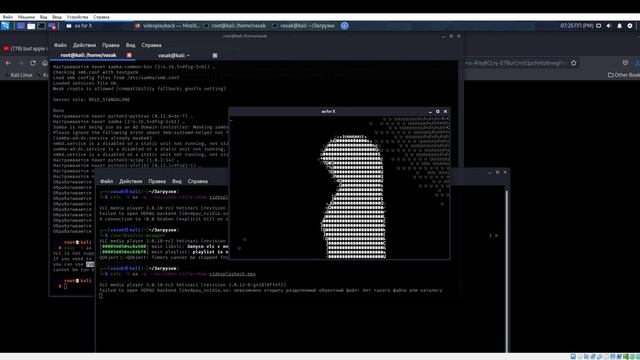Open Справка menu in vasak terminal window
The image size is (640, 360).
198,181
